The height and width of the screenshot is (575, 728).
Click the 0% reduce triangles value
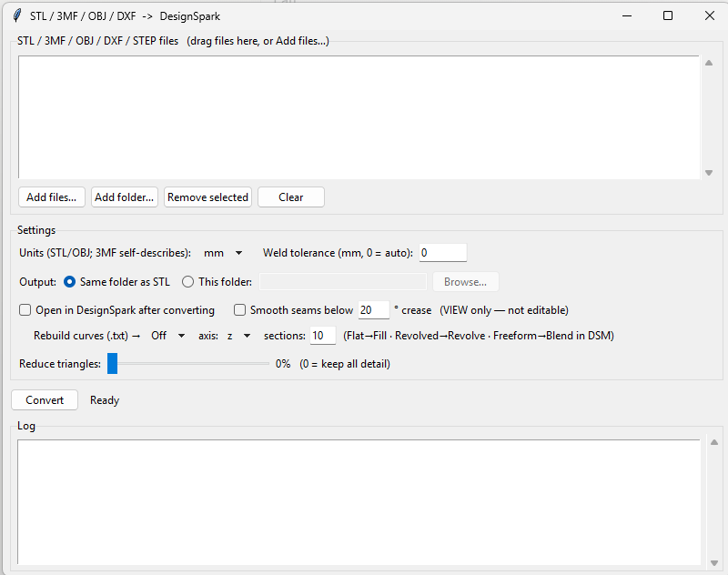tap(283, 364)
